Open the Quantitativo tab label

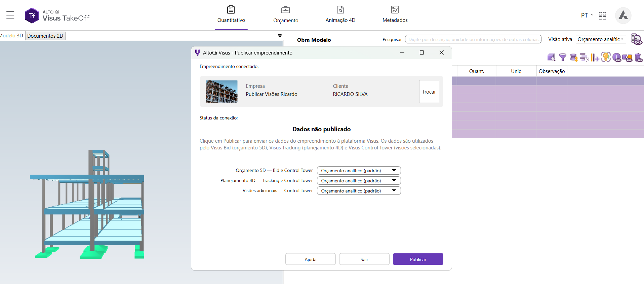(231, 20)
